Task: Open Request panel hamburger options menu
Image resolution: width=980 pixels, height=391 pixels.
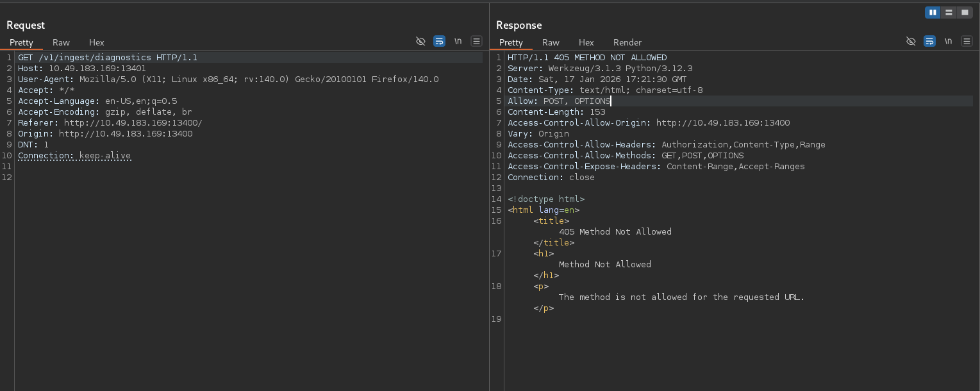Action: (x=476, y=41)
